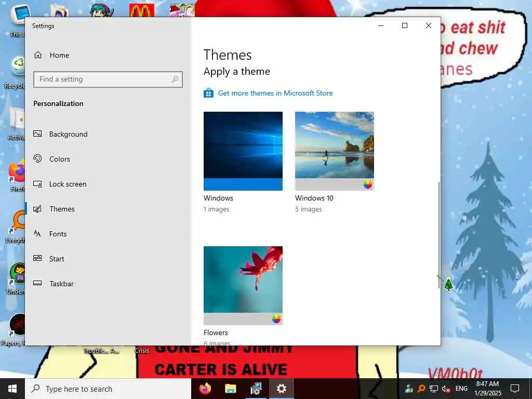The height and width of the screenshot is (399, 532).
Task: Click the taskbar search box
Action: 108,389
